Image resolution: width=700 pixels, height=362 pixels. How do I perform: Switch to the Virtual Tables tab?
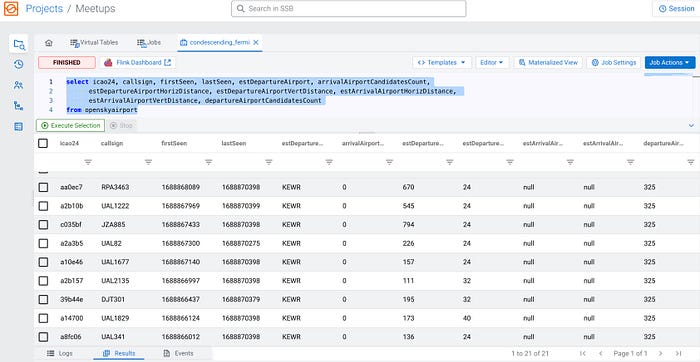pos(94,43)
